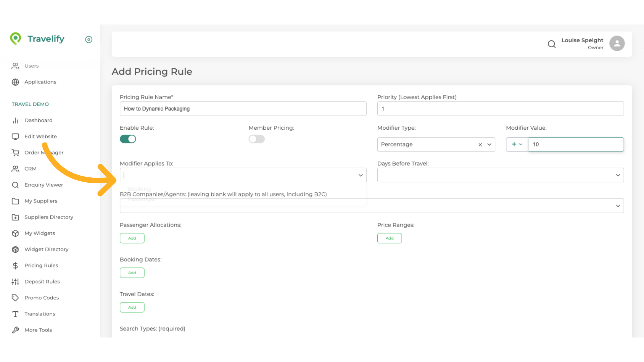644x362 pixels.
Task: Open the Days Before Travel dropdown
Action: click(618, 175)
